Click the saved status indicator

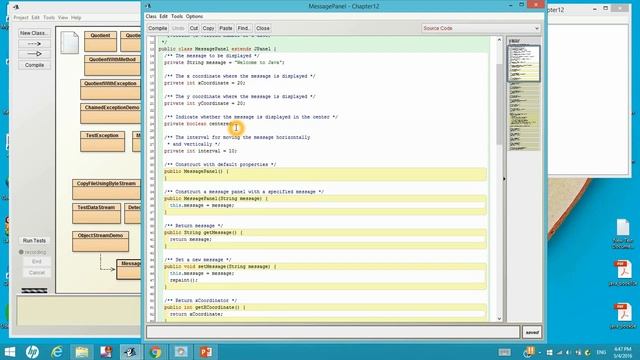pos(532,332)
